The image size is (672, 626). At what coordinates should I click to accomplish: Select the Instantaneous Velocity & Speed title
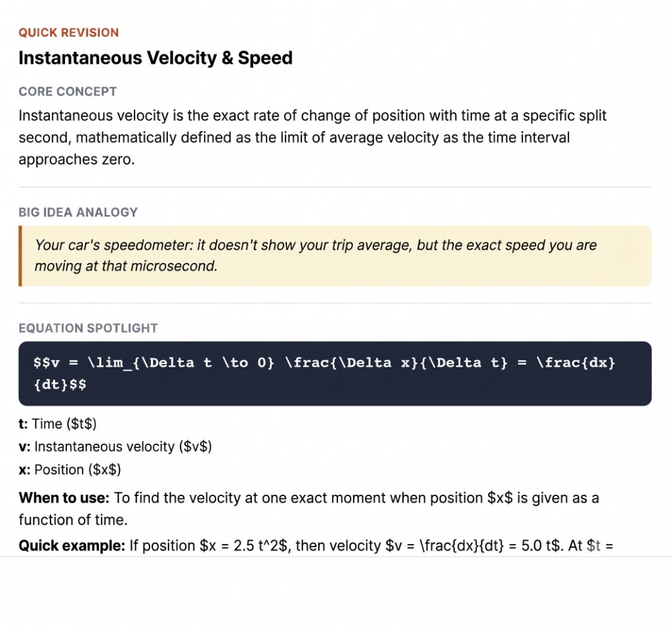pos(156,58)
